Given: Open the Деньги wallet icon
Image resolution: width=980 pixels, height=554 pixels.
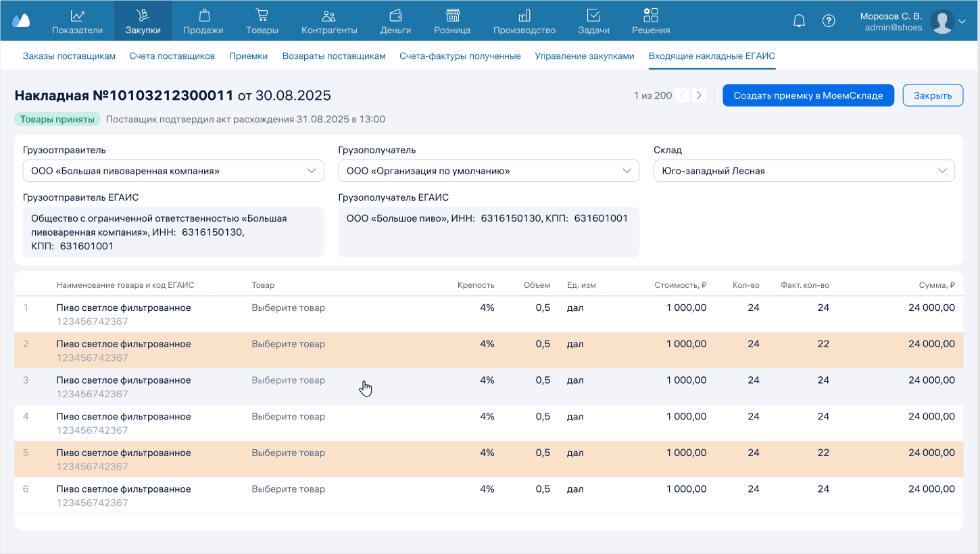Looking at the screenshot, I should [396, 16].
